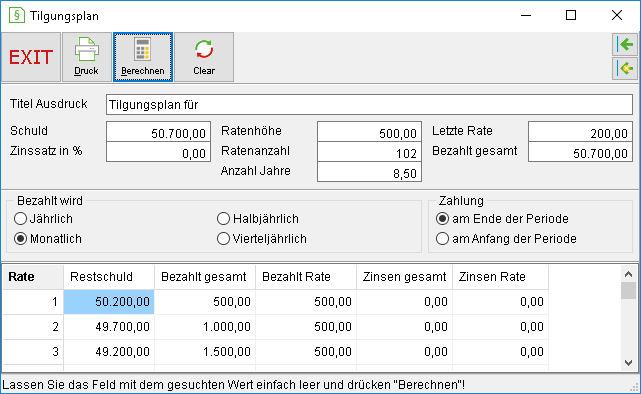641x394 pixels.
Task: Run Berechnen calculator button
Action: 143,57
